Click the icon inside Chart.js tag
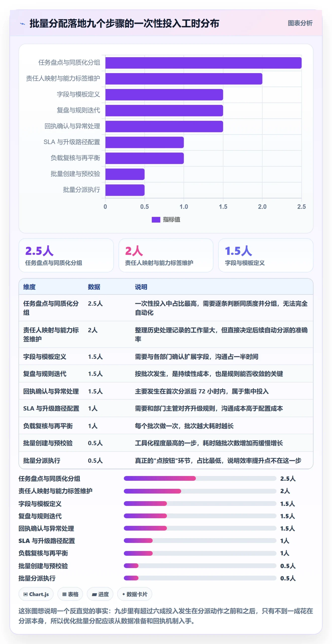 point(25,594)
